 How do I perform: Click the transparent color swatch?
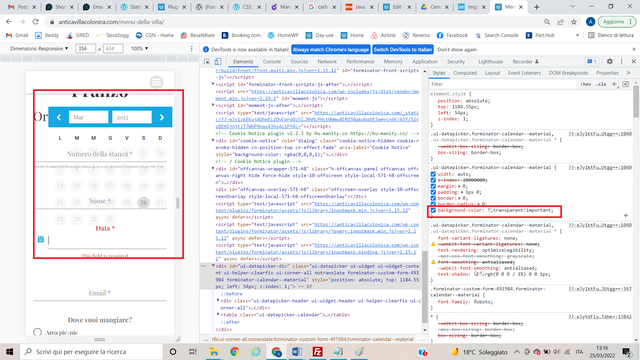pos(490,210)
